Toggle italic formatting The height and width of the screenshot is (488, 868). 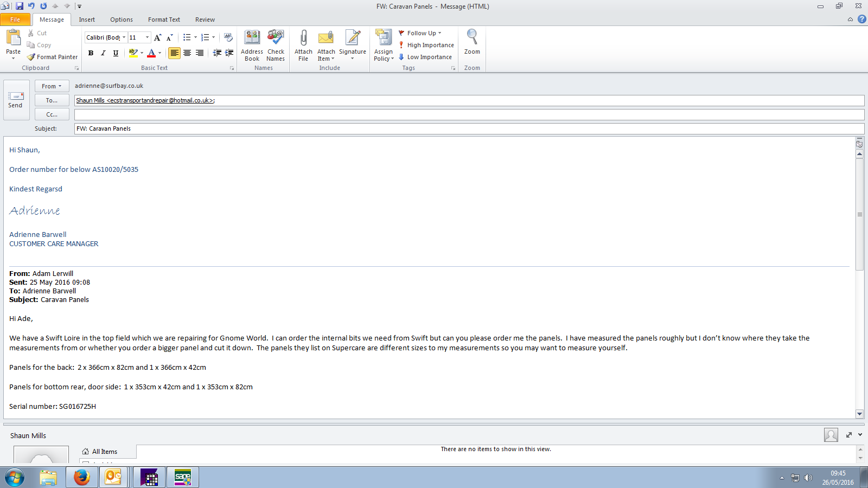click(103, 53)
